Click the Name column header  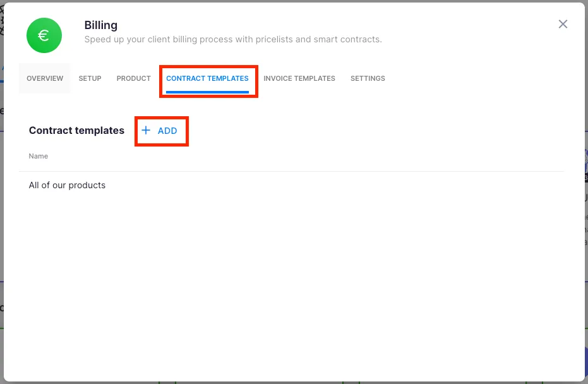(x=39, y=156)
